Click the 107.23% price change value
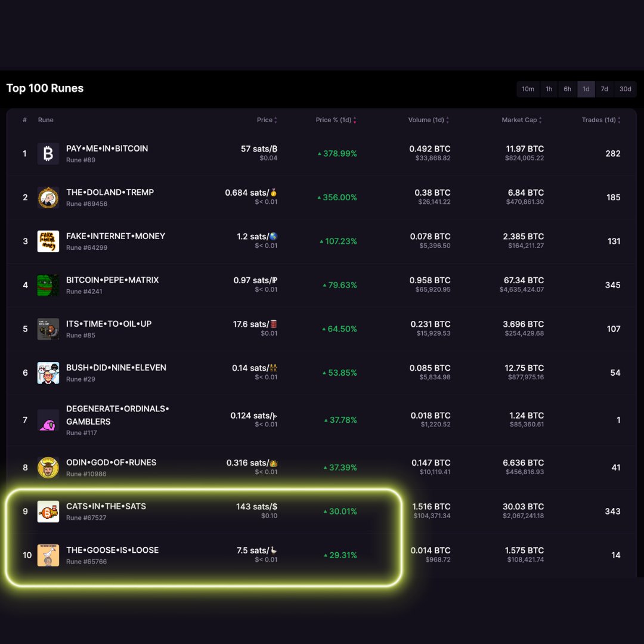The image size is (644, 644). (x=339, y=241)
